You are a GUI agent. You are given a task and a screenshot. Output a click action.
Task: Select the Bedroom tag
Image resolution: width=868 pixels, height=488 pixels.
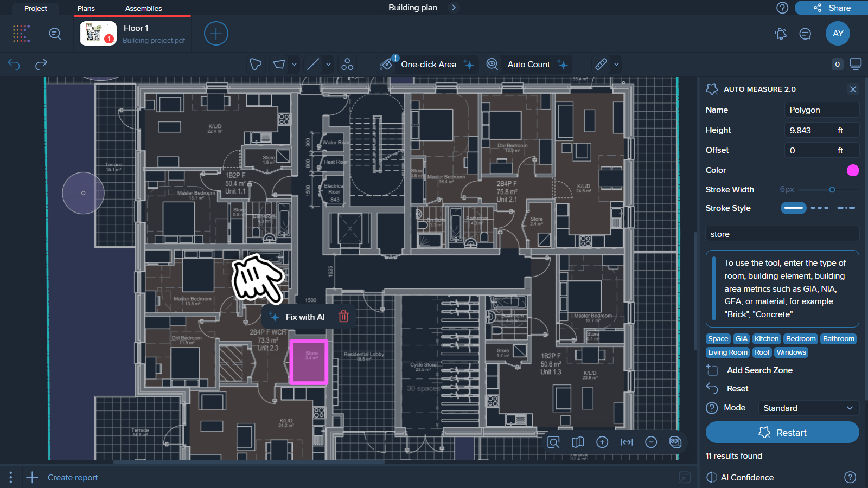[801, 339]
